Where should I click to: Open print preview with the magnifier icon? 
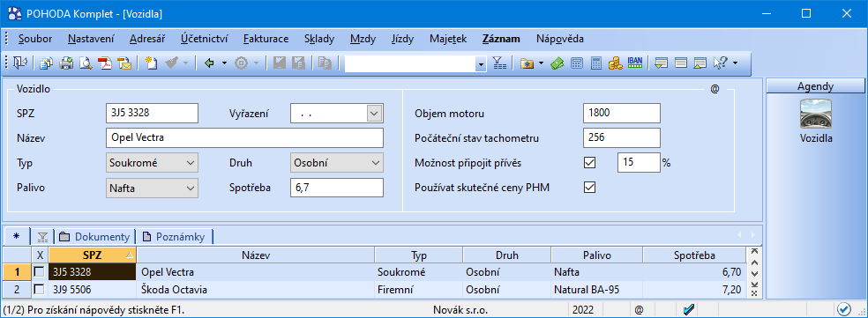[86, 63]
